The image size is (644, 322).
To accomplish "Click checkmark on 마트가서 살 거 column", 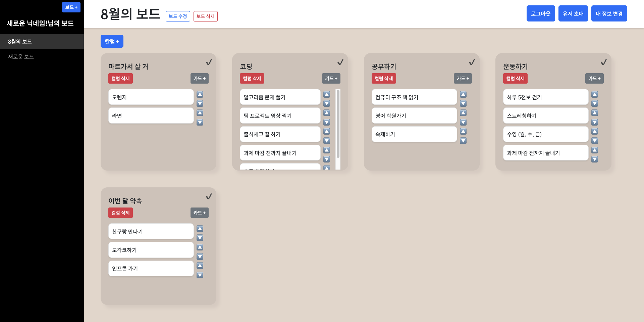I will [x=209, y=62].
